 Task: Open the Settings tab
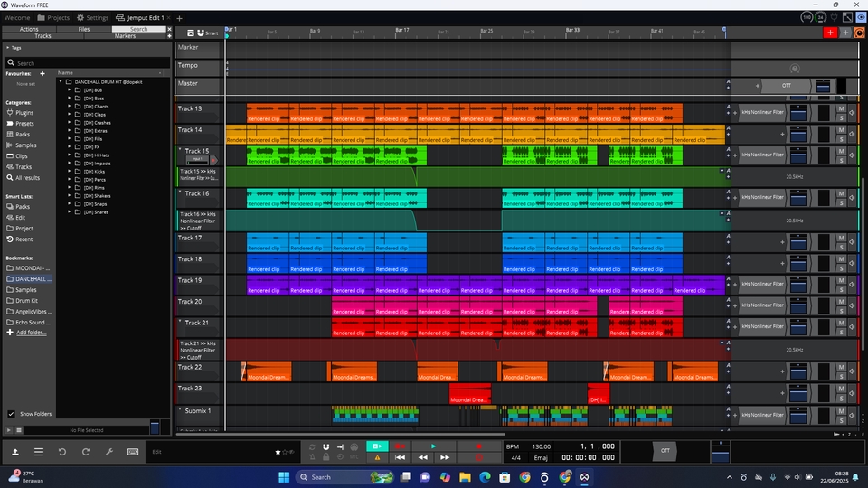(x=92, y=18)
